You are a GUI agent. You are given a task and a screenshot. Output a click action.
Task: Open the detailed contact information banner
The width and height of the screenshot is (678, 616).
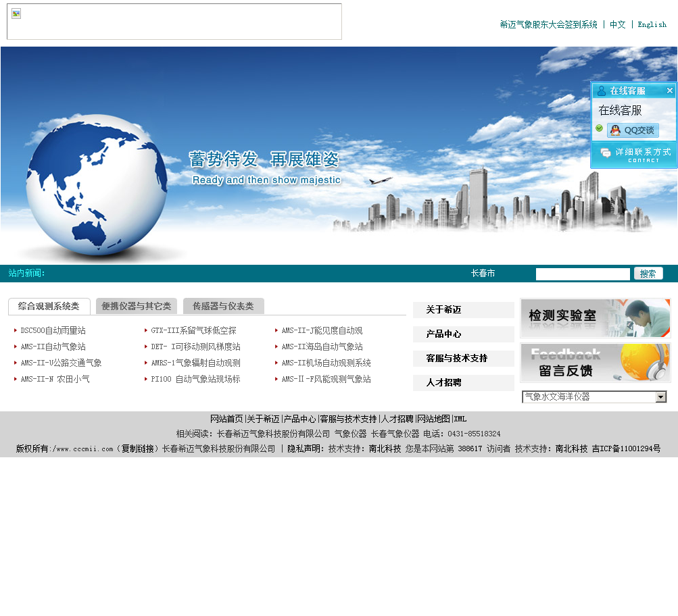(634, 155)
